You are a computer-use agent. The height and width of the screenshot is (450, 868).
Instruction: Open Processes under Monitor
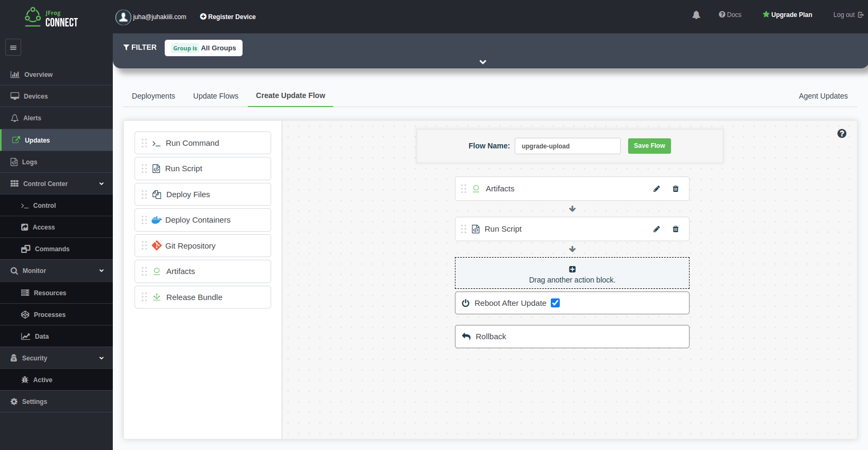56,315
